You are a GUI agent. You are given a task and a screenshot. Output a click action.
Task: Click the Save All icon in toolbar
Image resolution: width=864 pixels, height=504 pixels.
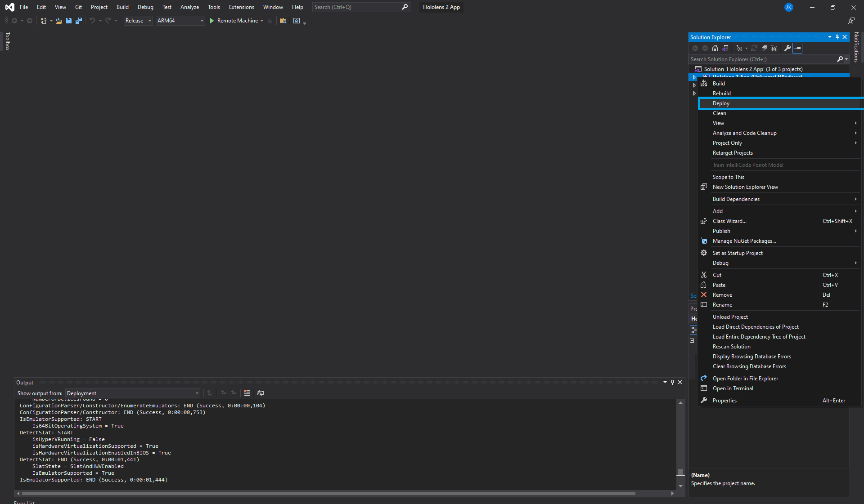(x=79, y=21)
